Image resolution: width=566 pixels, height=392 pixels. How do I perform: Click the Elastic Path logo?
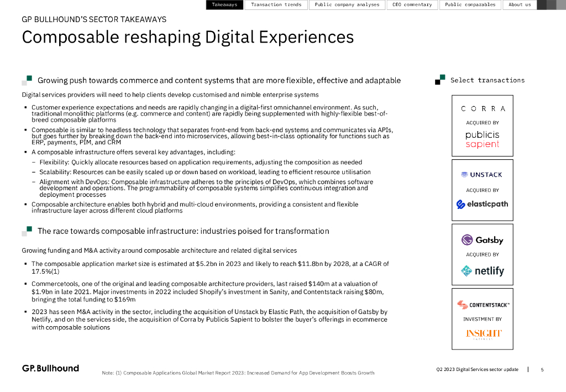[482, 205]
